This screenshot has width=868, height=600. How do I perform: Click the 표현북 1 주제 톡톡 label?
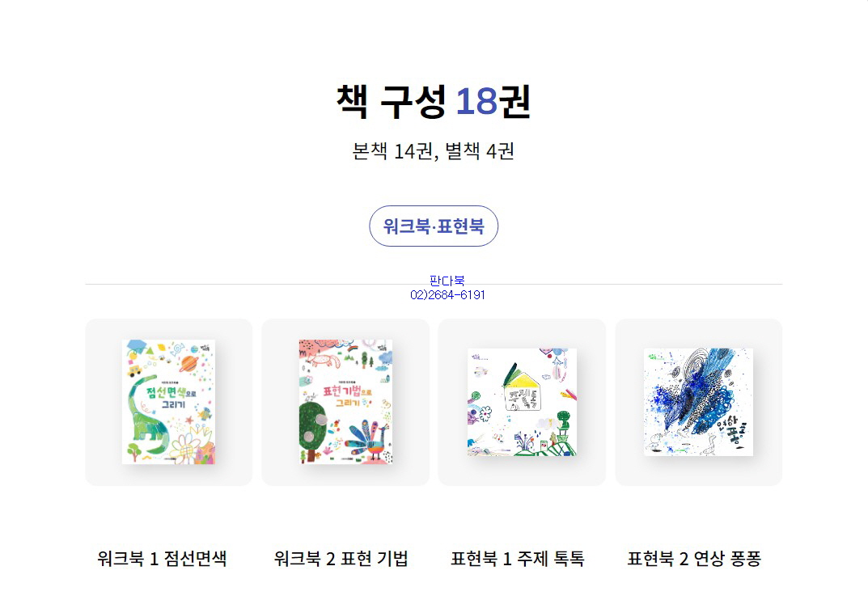tap(518, 559)
